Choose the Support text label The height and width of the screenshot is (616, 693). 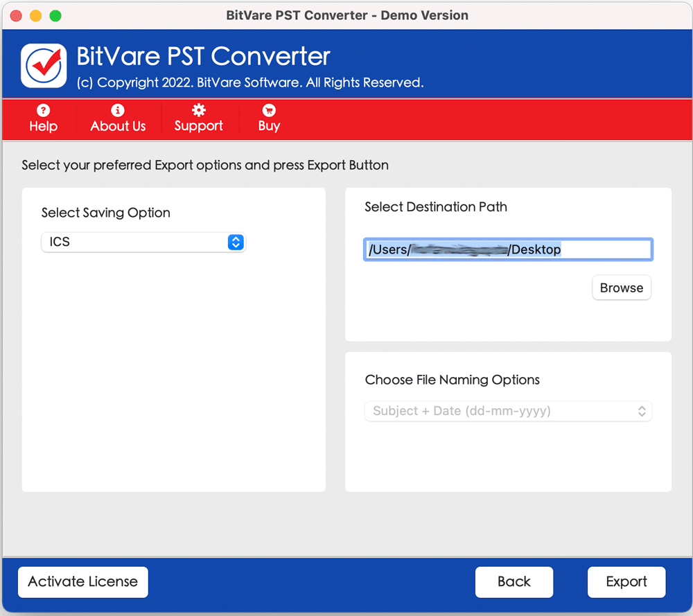(199, 126)
